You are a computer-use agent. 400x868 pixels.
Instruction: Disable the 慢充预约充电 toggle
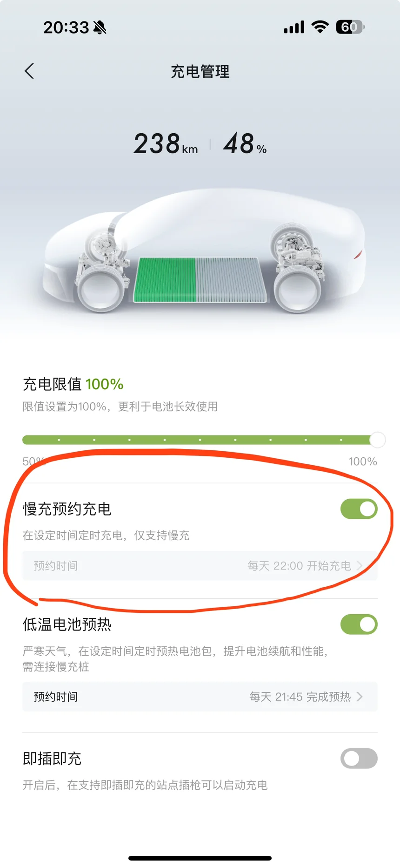pyautogui.click(x=359, y=509)
